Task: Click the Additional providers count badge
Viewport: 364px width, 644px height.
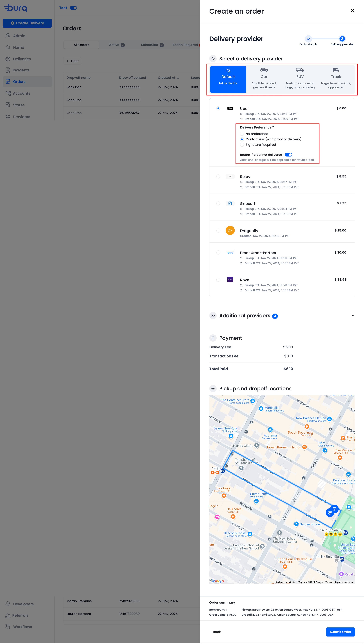Action: [275, 316]
